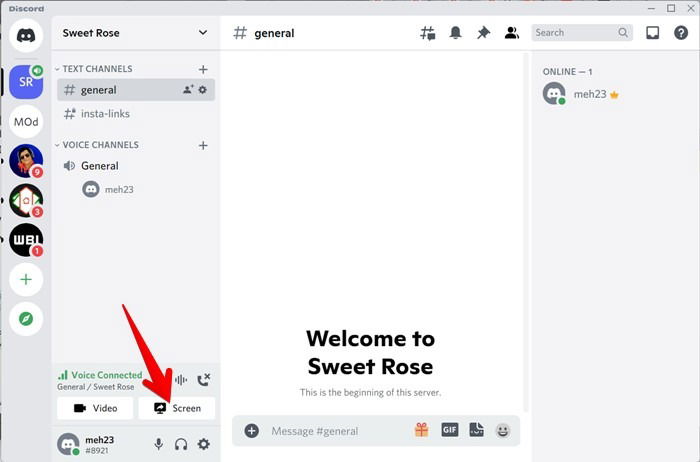Toggle member list visibility
Image resolution: width=700 pixels, height=462 pixels.
point(512,33)
